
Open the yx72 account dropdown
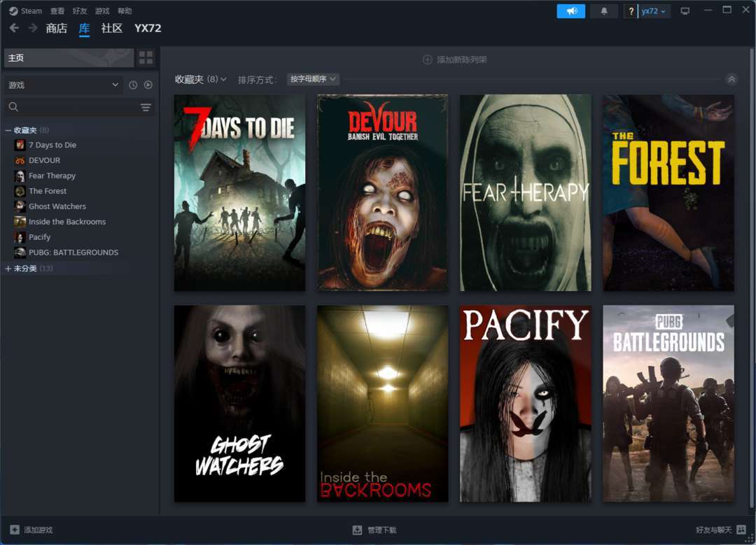click(654, 11)
